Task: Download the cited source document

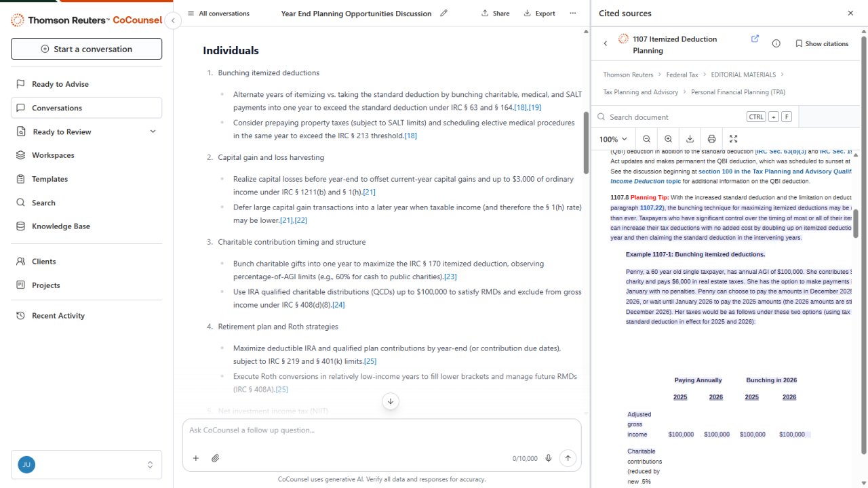Action: point(690,139)
